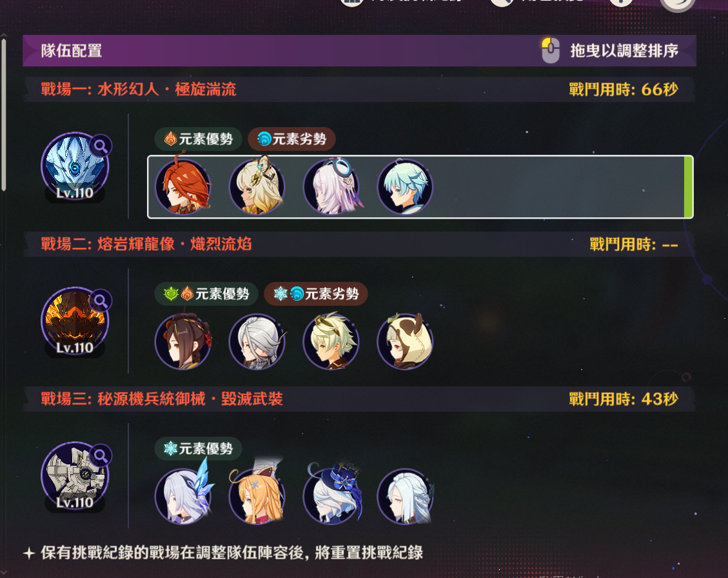Screen dimensions: 728x578
Task: Open magnifier on Battlefield 2 lava dragon boss
Action: [x=101, y=301]
